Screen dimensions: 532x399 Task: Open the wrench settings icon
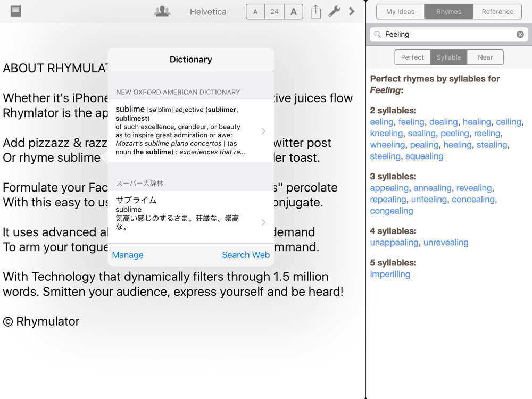pos(334,12)
